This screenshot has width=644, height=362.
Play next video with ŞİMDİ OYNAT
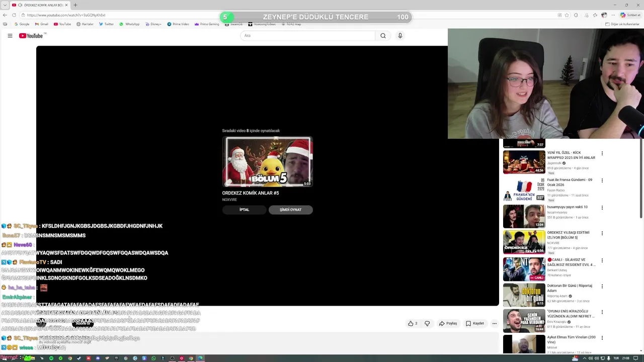point(290,210)
